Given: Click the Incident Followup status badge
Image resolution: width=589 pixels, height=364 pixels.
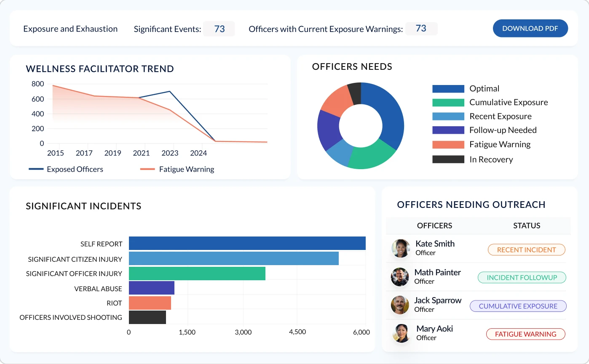Looking at the screenshot, I should coord(522,278).
